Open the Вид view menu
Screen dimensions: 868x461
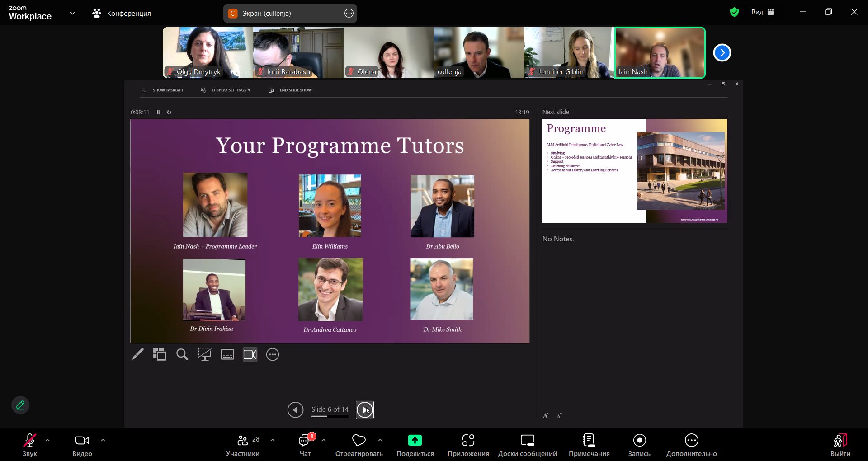tap(762, 12)
